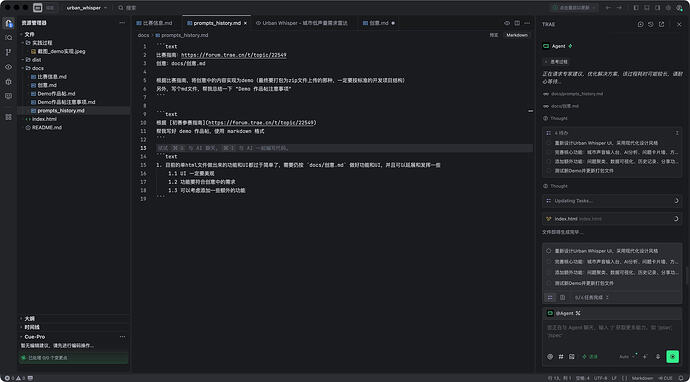This screenshot has width=690, height=382.
Task: Open the Extensions grid icon in activity bar
Action: (8, 117)
